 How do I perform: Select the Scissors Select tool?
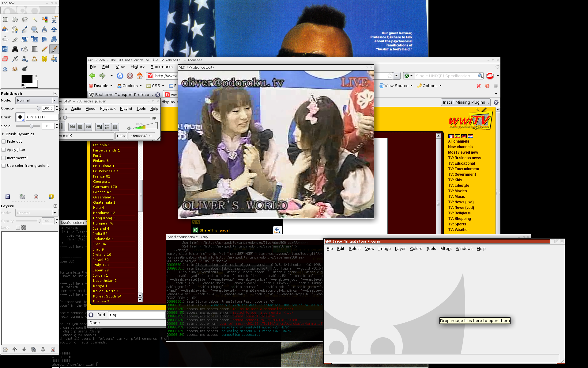click(54, 20)
